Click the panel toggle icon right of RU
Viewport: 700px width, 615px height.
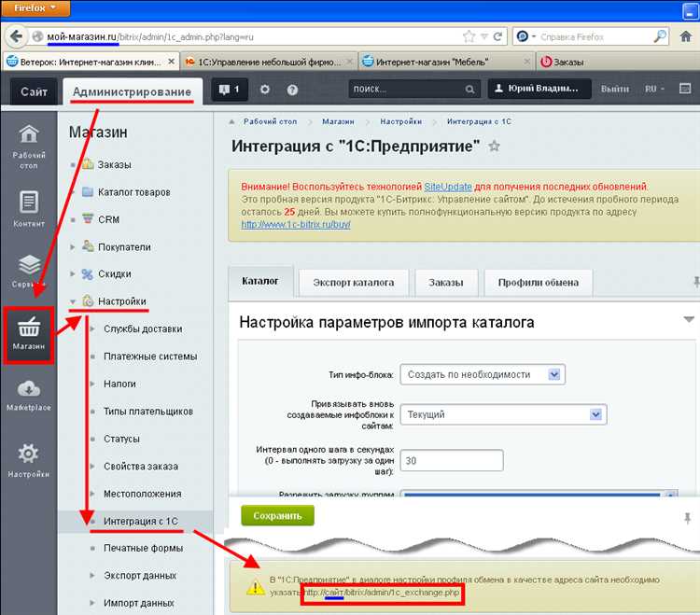(x=685, y=89)
